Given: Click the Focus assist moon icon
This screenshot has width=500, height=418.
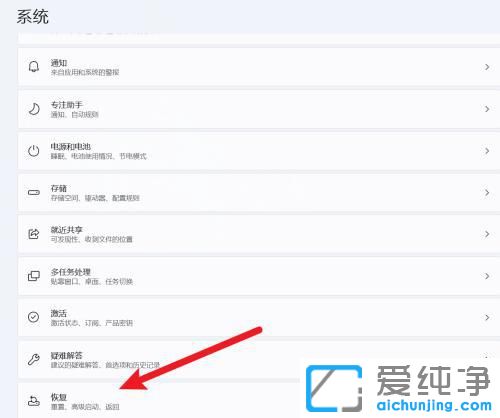Looking at the screenshot, I should click(34, 109).
